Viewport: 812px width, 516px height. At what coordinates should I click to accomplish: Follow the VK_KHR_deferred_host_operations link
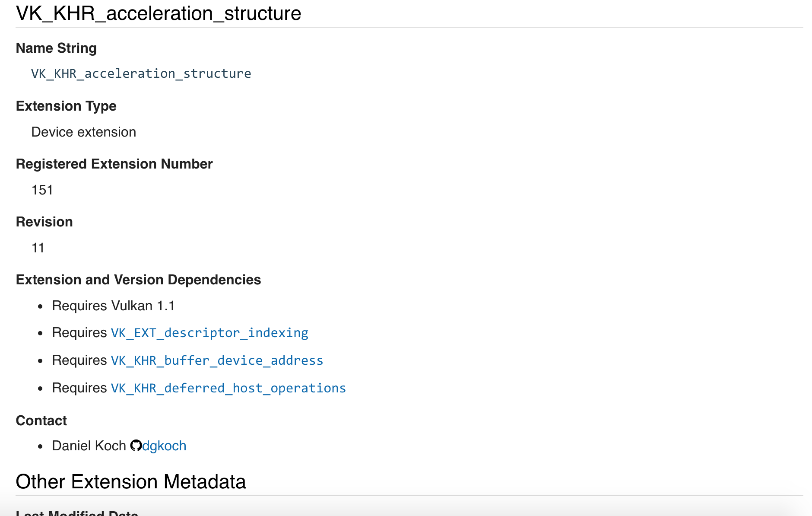(228, 388)
